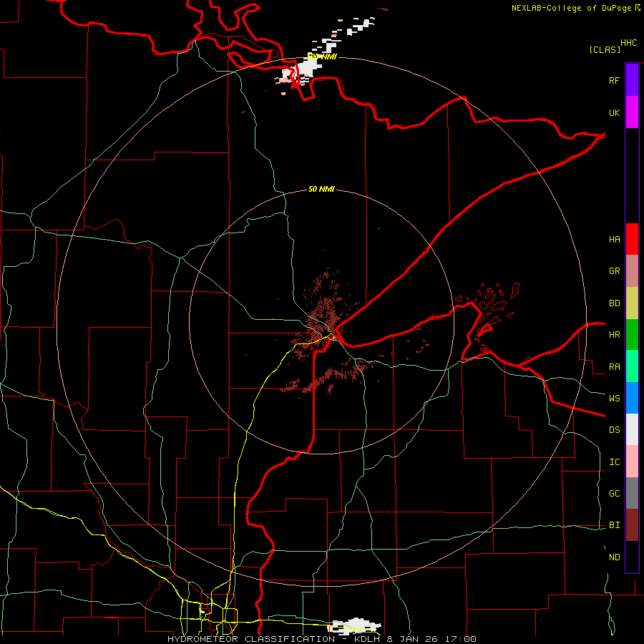Viewport: 644px width, 644px height.
Task: Click the BI brown legend block
Action: pos(632,525)
